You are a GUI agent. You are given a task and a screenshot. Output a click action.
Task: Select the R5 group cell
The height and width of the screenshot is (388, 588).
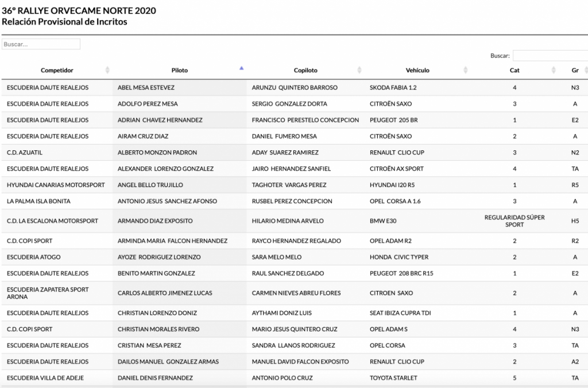coord(575,185)
